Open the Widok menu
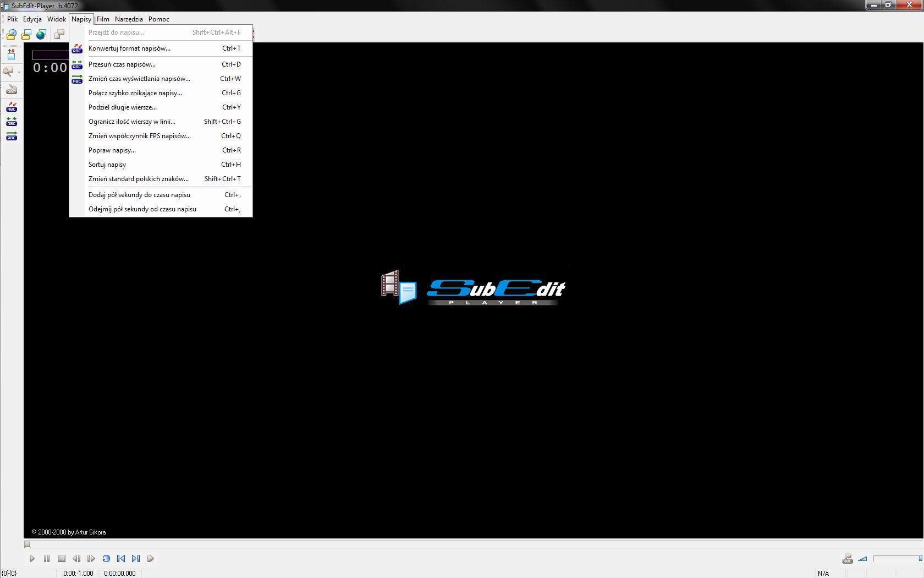 pyautogui.click(x=57, y=19)
